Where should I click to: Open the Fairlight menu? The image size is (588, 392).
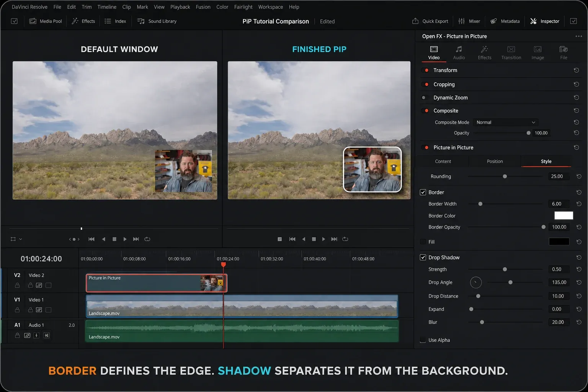[243, 7]
